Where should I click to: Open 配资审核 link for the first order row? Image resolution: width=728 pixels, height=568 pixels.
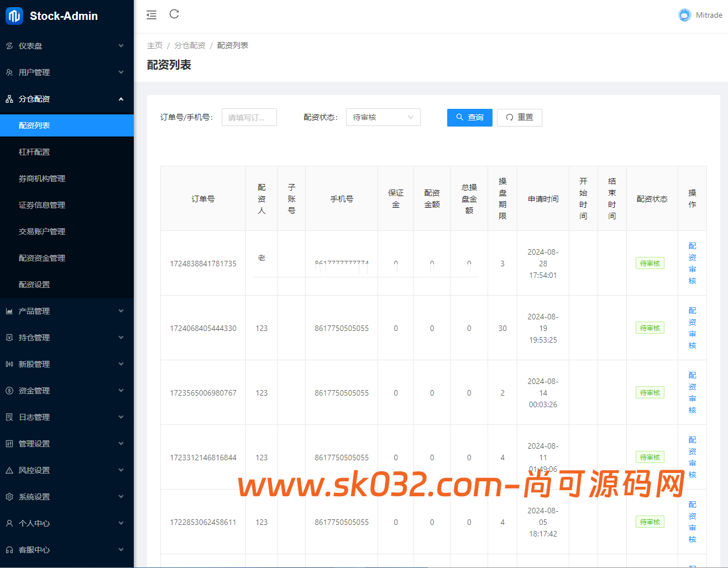click(x=692, y=263)
